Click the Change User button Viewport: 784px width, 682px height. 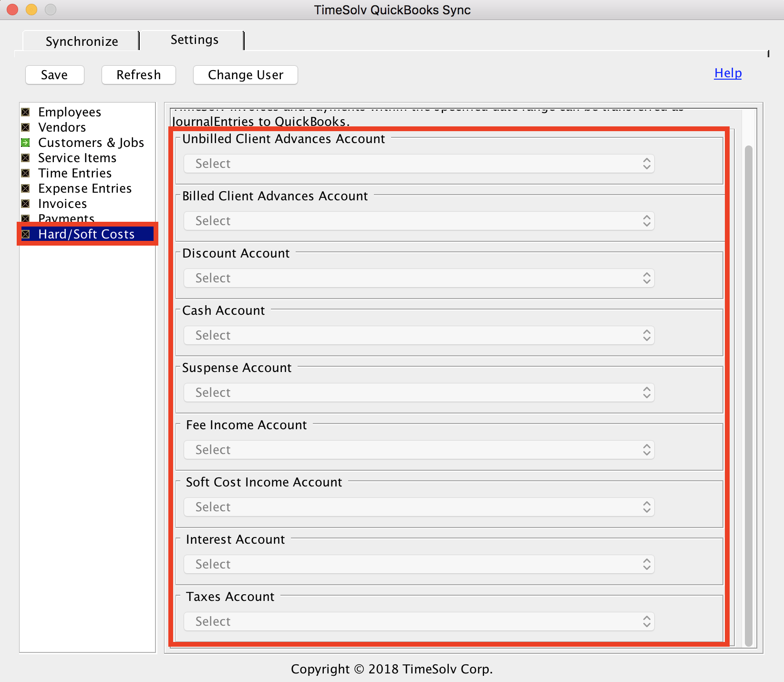[x=245, y=75]
